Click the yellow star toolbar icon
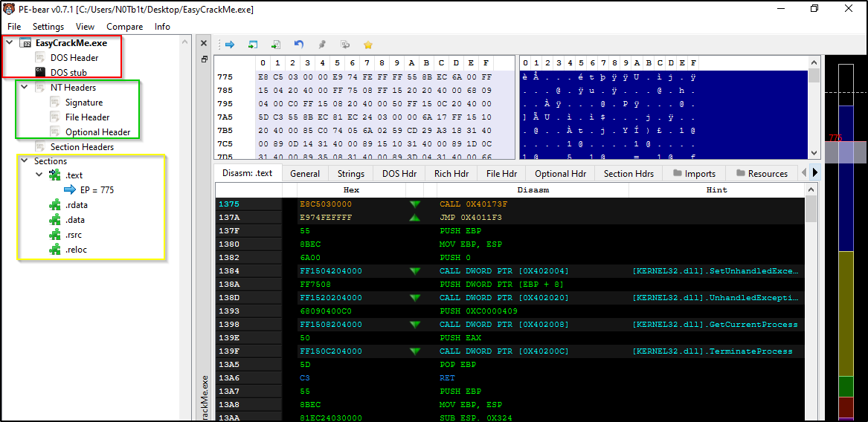868x422 pixels. coord(367,45)
